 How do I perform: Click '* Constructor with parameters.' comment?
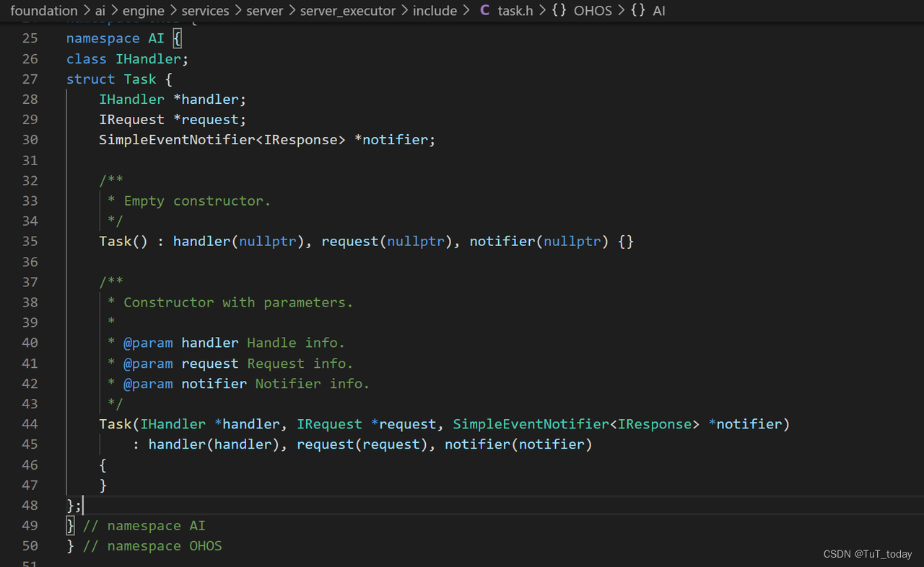[230, 302]
